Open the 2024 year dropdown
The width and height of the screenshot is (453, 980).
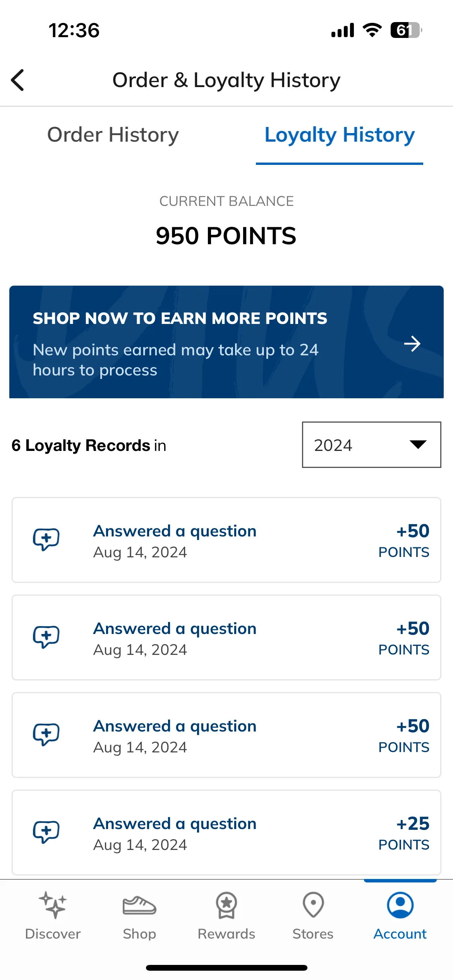[x=371, y=445]
